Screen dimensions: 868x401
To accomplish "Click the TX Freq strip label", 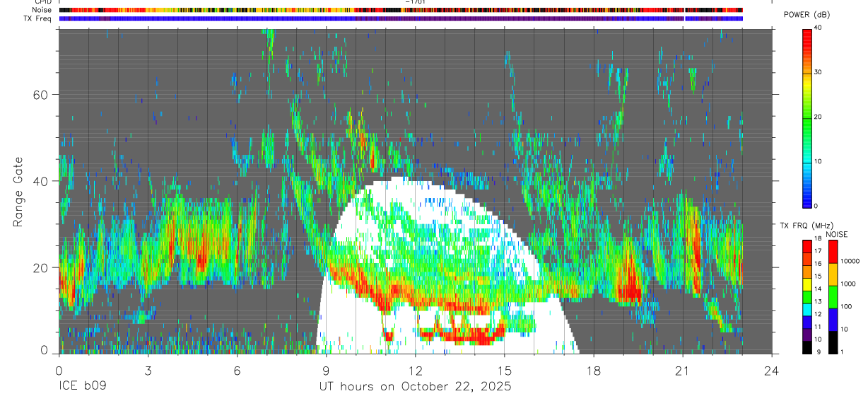I will (x=37, y=18).
